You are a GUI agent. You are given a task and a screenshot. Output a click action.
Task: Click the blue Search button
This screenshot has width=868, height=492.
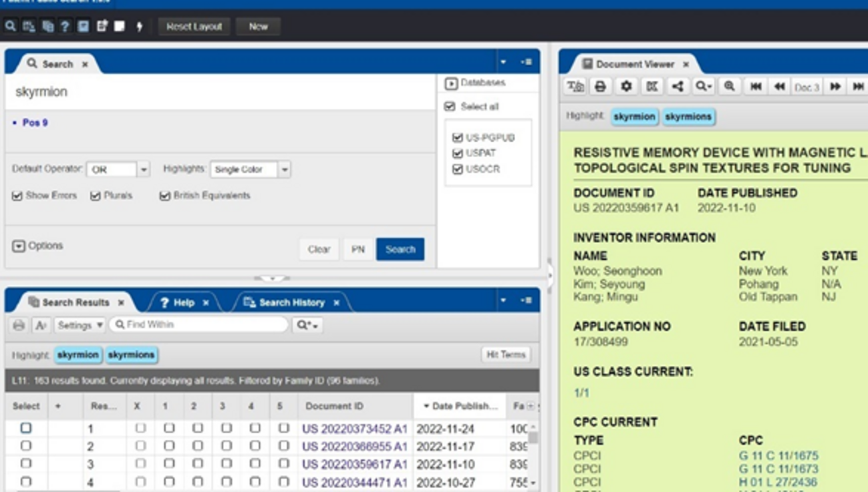[400, 249]
